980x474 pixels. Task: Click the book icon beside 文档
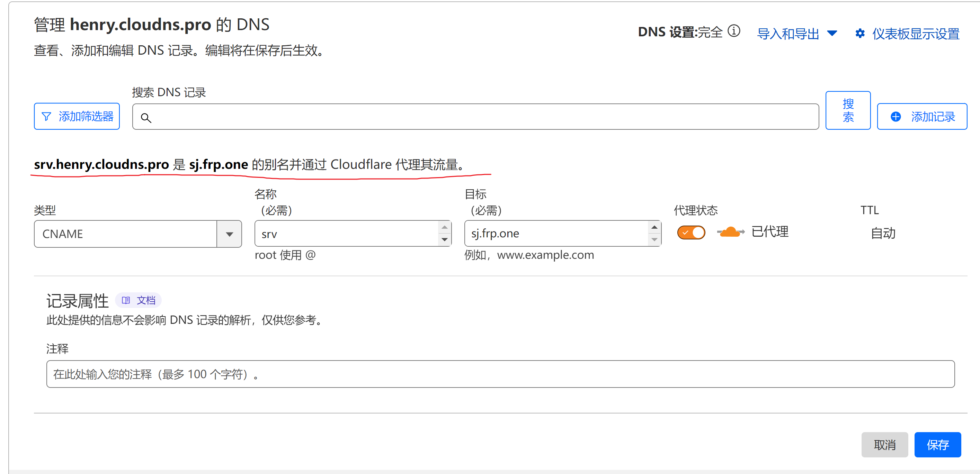126,300
